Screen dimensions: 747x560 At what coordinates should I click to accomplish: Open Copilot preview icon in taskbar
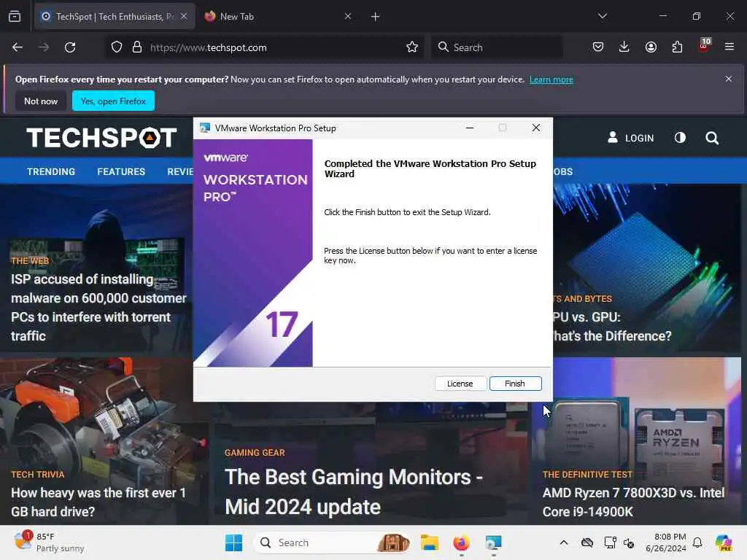(724, 542)
